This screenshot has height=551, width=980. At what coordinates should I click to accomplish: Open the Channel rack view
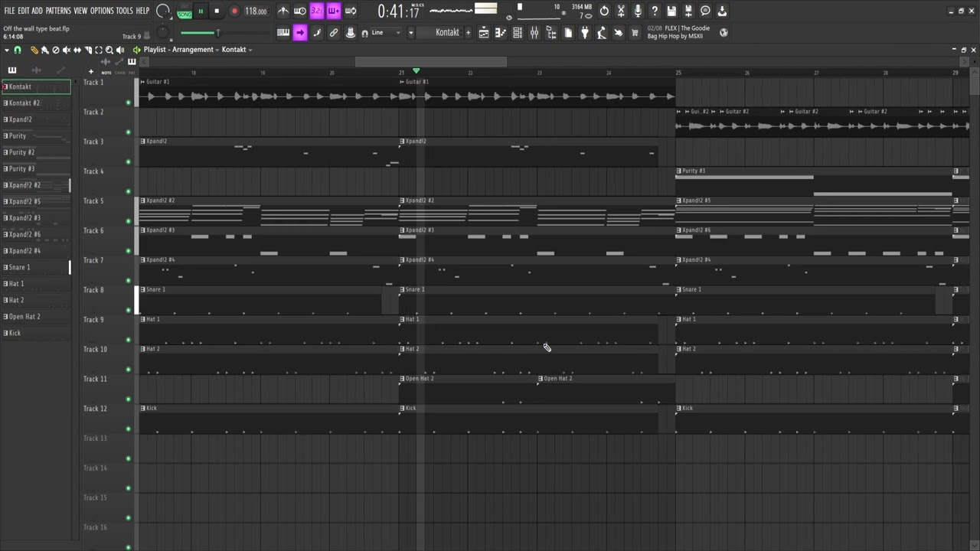[518, 33]
